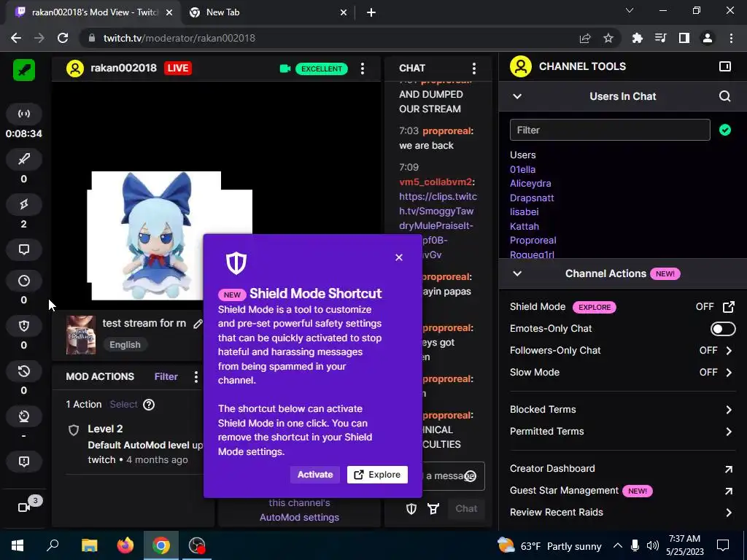Open the chat bubble sidebar icon
Viewport: 747px width, 560px height.
[24, 249]
